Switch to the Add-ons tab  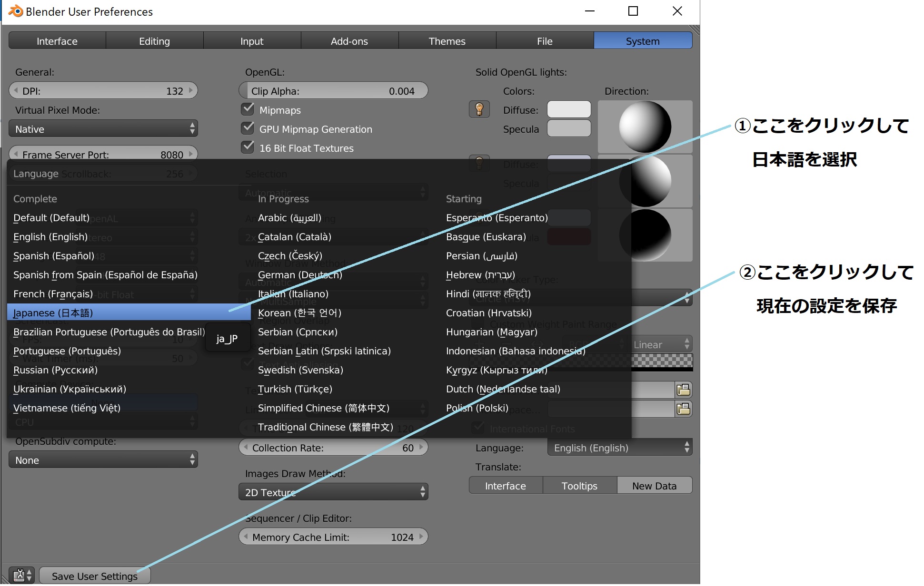[349, 41]
